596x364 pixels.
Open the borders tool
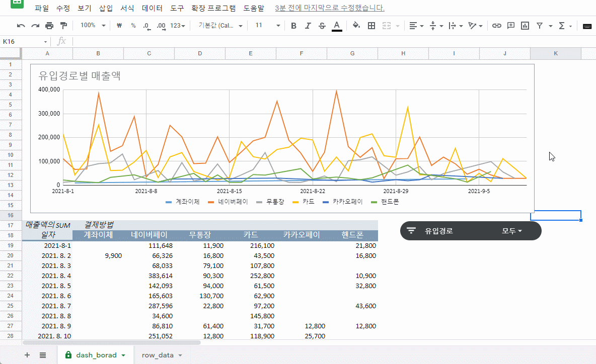[x=371, y=26]
